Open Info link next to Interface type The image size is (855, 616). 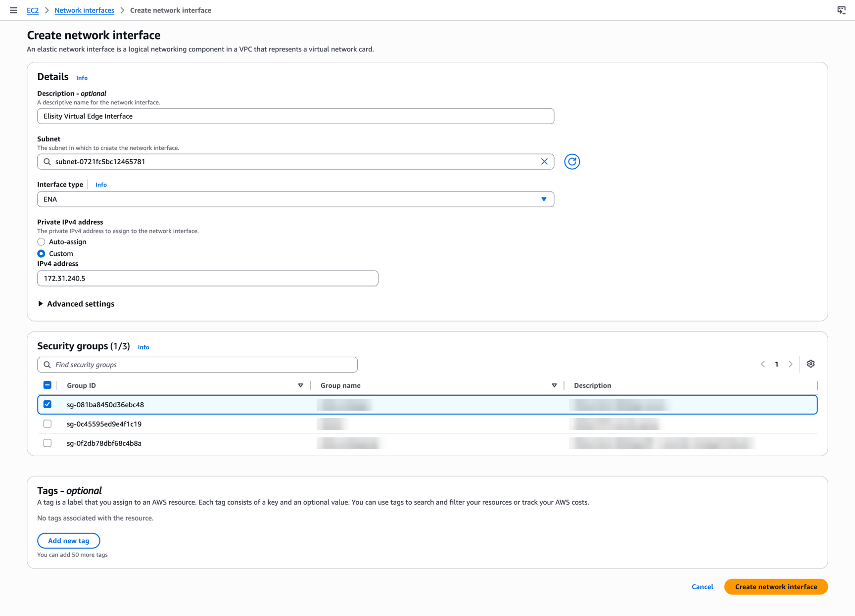point(101,185)
